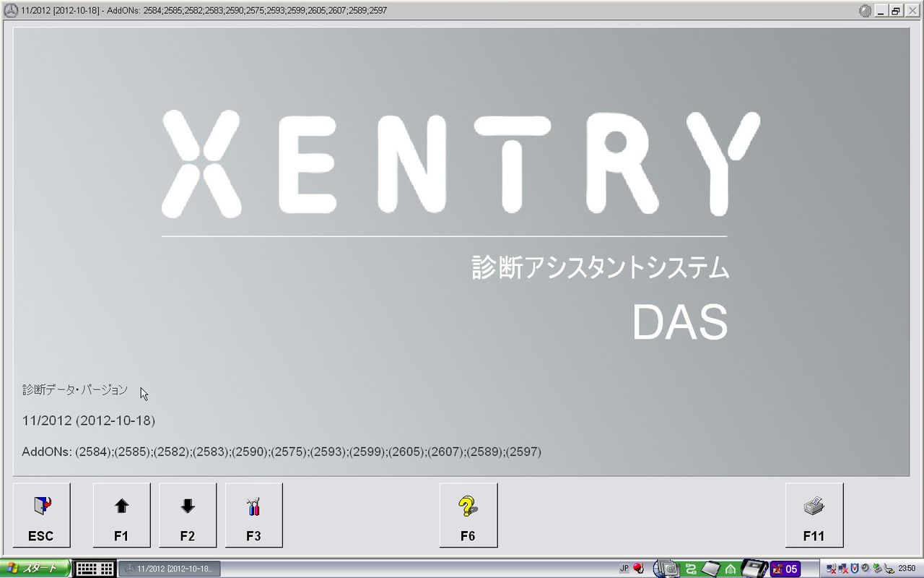The height and width of the screenshot is (578, 924).
Task: Click the 診断アシスタントシステム heading
Action: [x=601, y=267]
